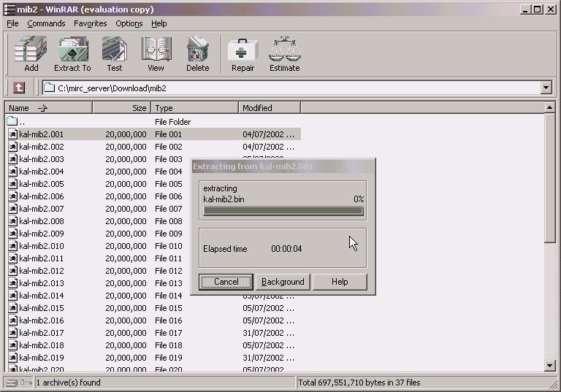Select the kal-mib2.004 file icon
561x392 pixels.
point(13,172)
